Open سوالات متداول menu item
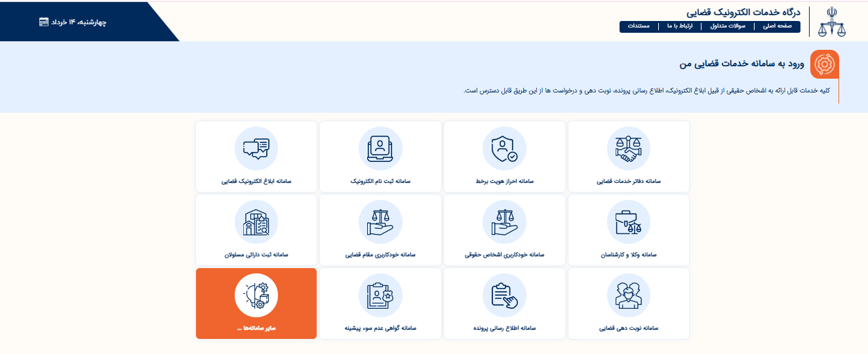This screenshot has width=868, height=354. click(728, 26)
